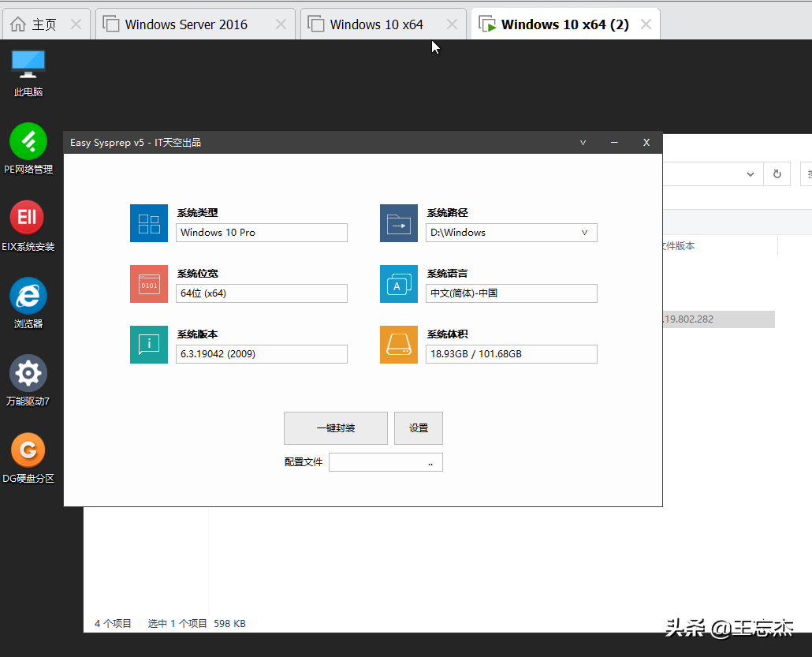
Task: Click the 系统版本 6.3.19042 (2009) field
Action: (x=262, y=354)
